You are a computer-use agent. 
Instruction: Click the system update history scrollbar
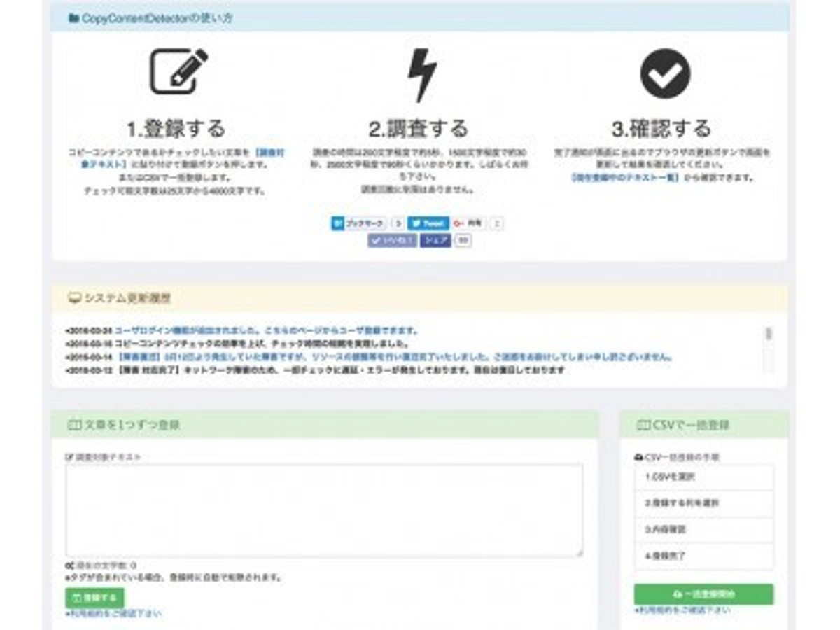(x=769, y=348)
